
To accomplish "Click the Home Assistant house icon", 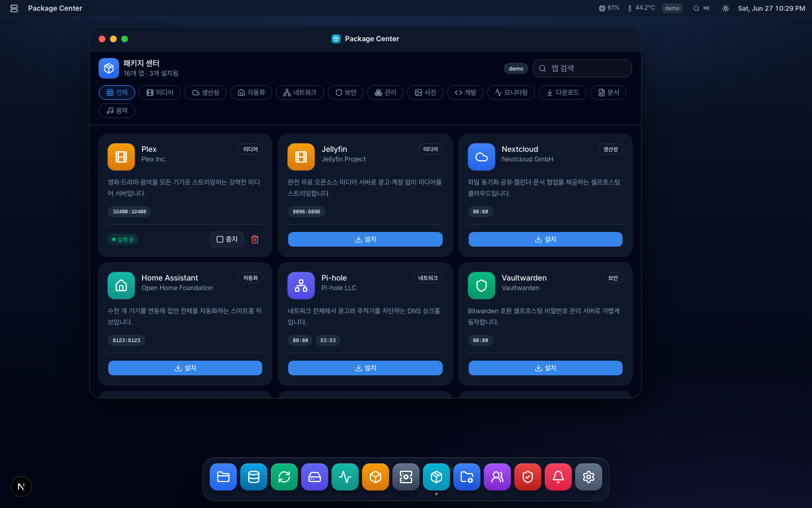I will pos(121,286).
